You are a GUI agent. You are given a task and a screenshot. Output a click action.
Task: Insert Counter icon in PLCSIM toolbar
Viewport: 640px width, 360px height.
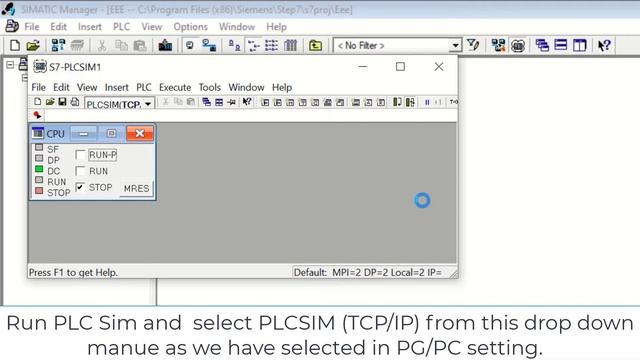[315, 102]
